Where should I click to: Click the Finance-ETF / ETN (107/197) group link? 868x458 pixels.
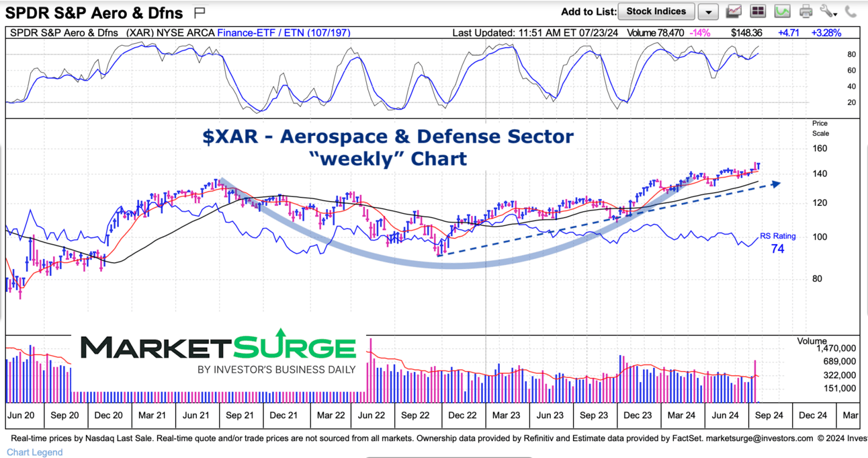pos(284,32)
